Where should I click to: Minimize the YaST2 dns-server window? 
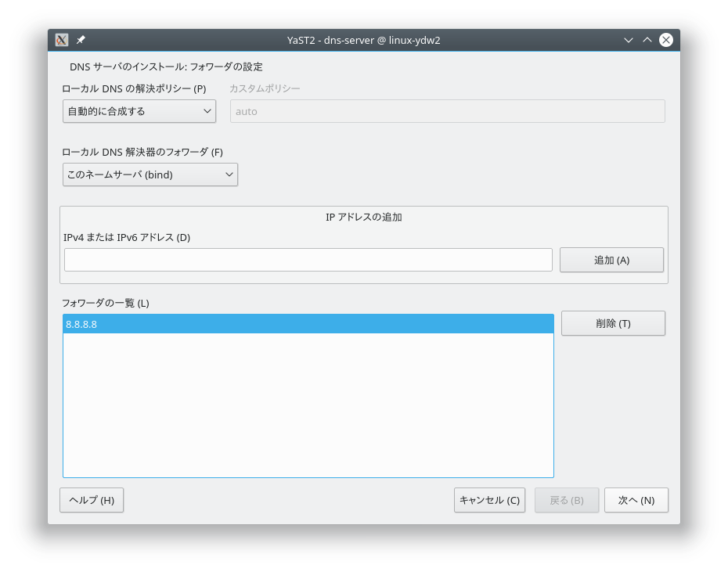tap(628, 41)
